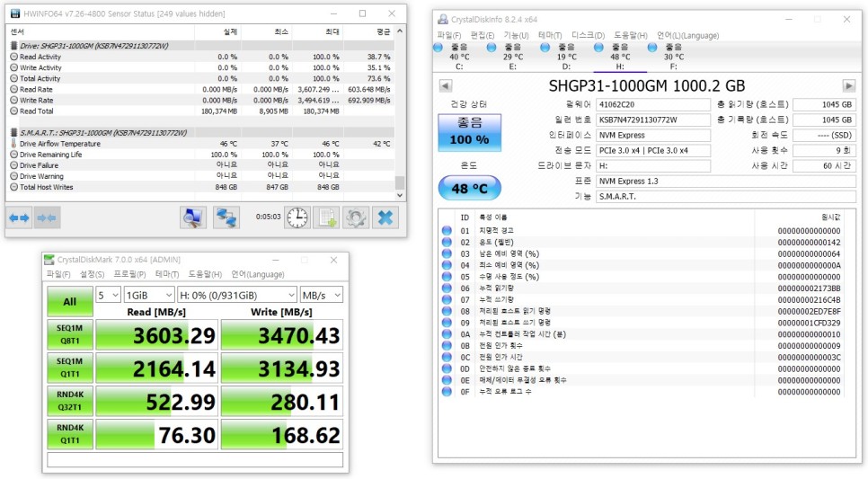
Task: Click HWiNFO64 title bar app icon
Action: click(x=15, y=13)
